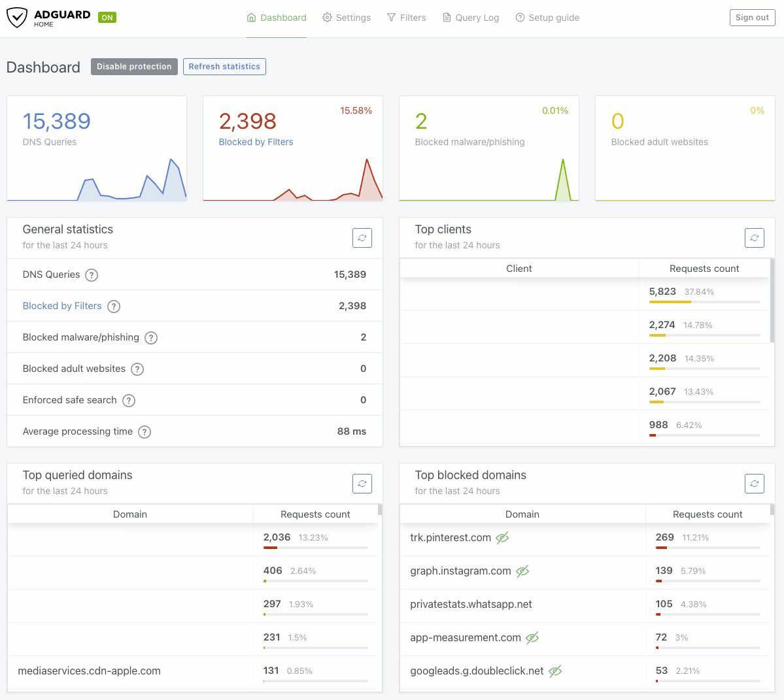Show help for Blocked by Filters statistic
This screenshot has width=784, height=700.
point(114,307)
